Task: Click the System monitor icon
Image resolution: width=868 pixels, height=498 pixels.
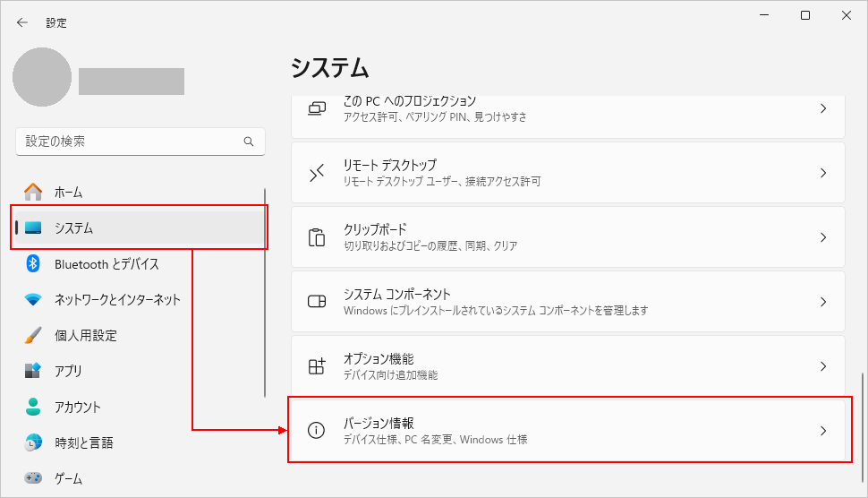Action: (x=33, y=228)
